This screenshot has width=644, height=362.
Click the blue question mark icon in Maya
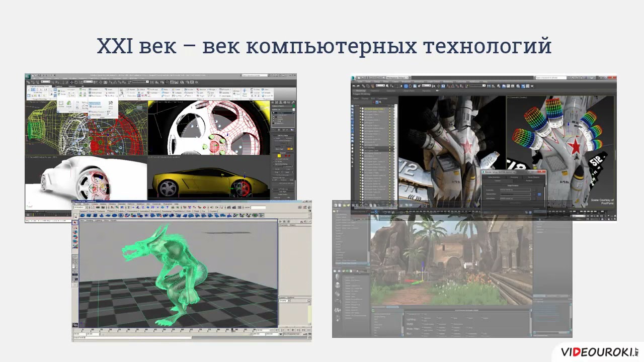(x=167, y=207)
